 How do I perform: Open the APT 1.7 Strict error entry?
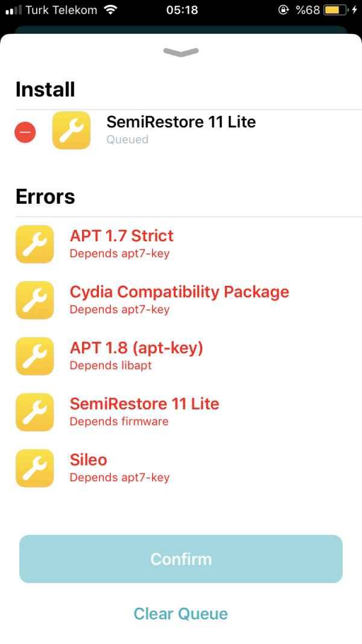pyautogui.click(x=122, y=236)
